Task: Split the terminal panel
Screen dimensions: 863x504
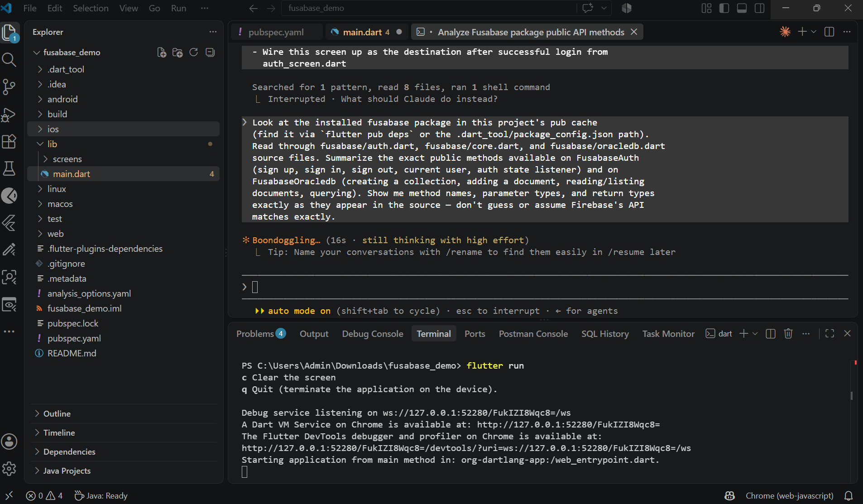Action: point(771,334)
